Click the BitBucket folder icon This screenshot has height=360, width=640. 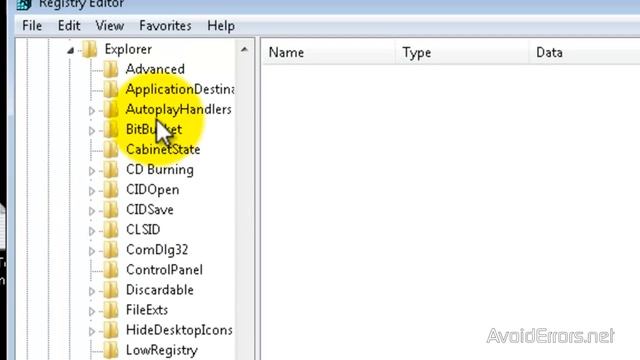[111, 129]
